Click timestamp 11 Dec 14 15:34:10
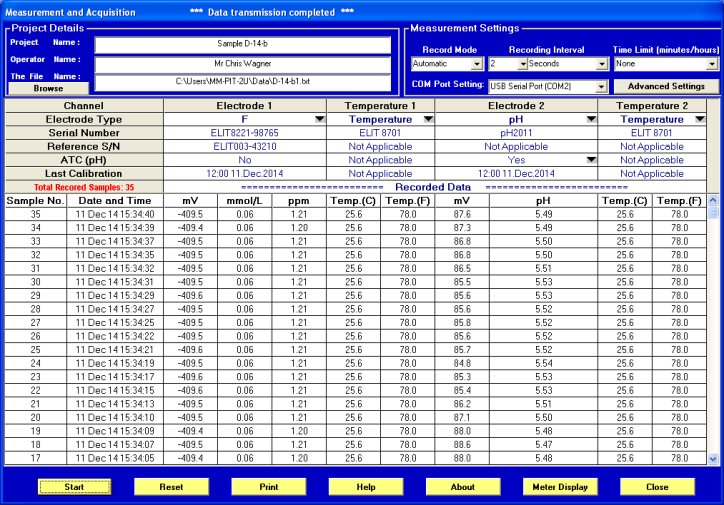The image size is (724, 505). (115, 417)
